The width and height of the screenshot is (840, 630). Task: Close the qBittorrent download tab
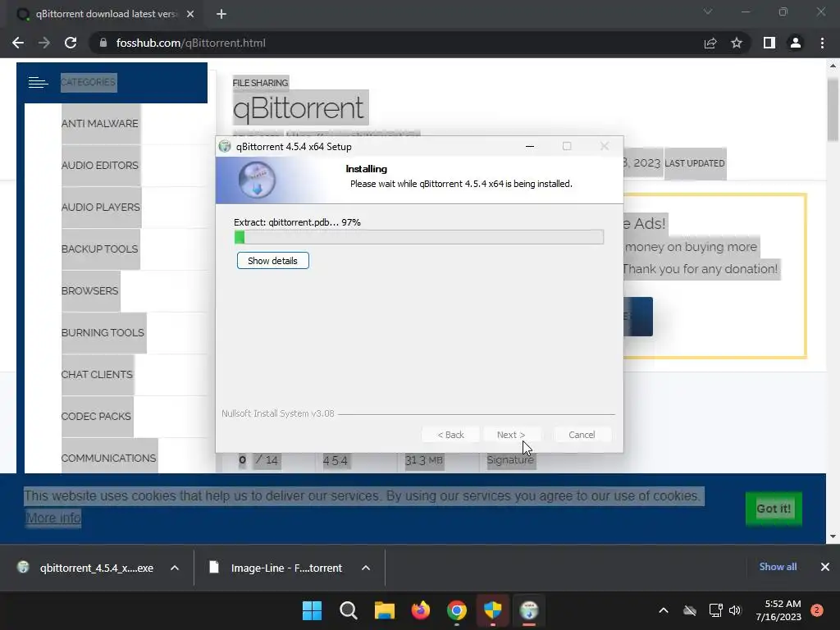pos(190,14)
